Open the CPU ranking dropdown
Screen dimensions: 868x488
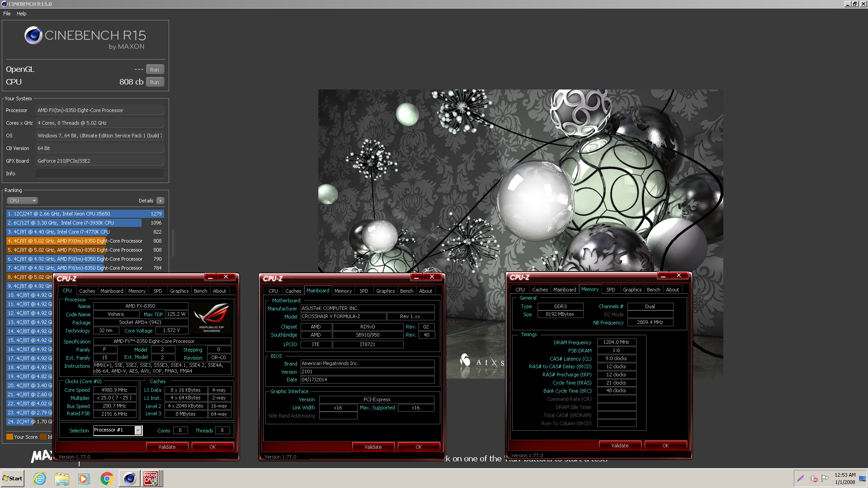22,201
